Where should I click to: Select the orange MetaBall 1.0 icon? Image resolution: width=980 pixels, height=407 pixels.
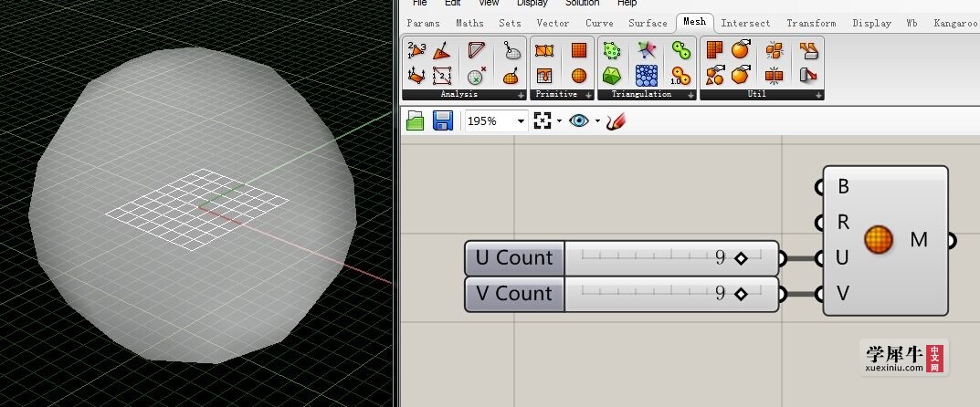click(681, 76)
